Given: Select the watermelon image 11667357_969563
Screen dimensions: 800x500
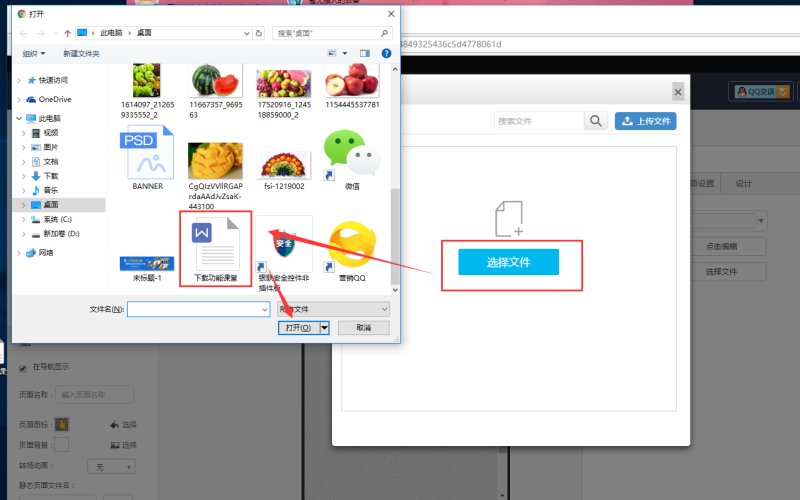Looking at the screenshot, I should coord(215,80).
